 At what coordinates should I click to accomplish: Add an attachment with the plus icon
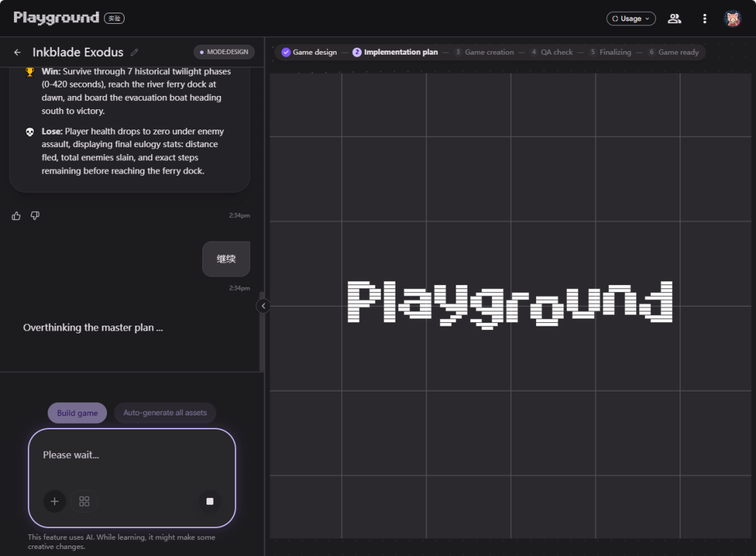pos(55,501)
